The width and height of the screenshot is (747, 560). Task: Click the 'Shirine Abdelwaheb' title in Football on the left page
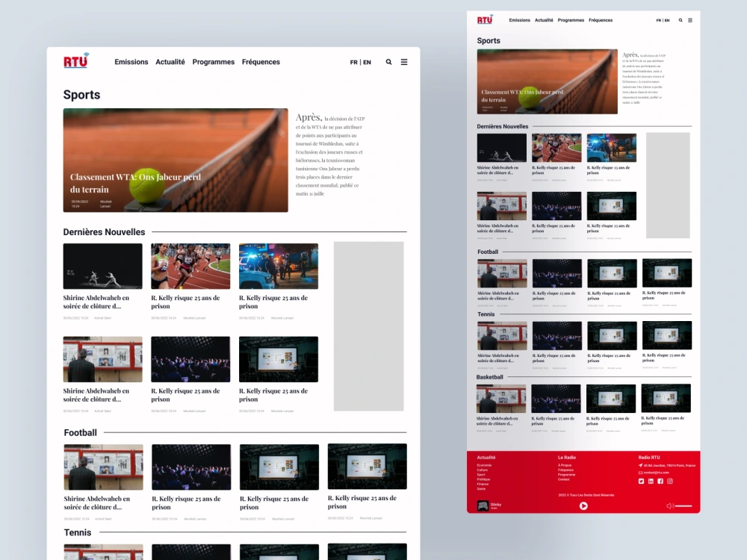tap(96, 503)
